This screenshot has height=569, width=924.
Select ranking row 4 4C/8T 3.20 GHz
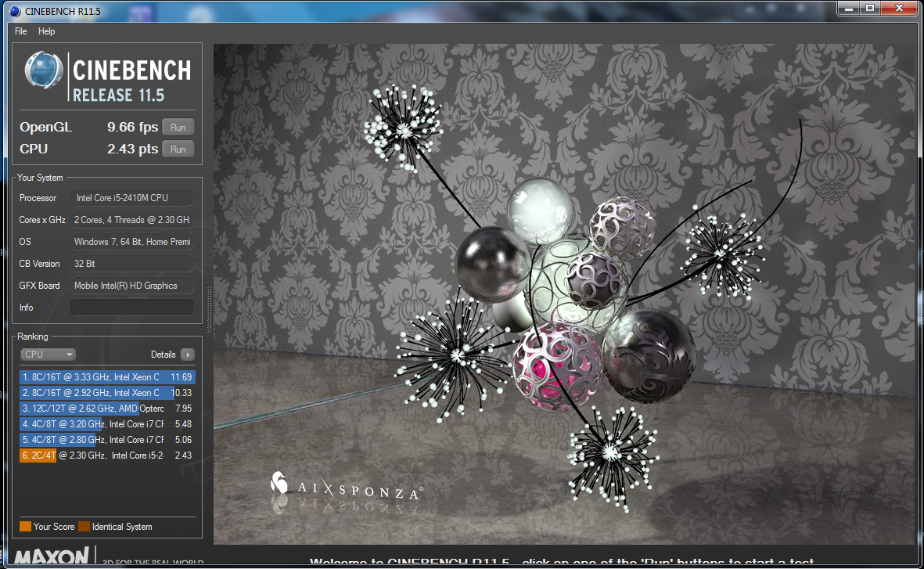point(107,424)
